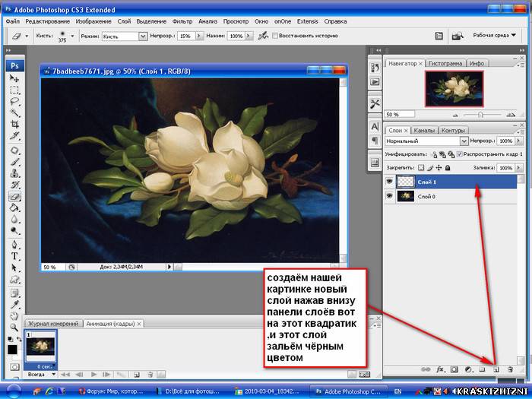The height and width of the screenshot is (399, 532).
Task: Create a new layer in Layers panel
Action: (496, 369)
